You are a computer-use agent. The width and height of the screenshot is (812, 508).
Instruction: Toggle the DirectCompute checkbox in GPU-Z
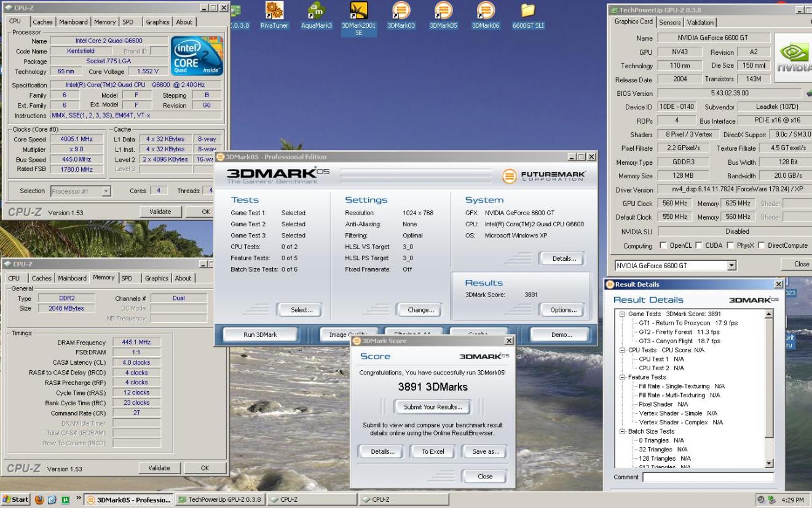coord(762,245)
